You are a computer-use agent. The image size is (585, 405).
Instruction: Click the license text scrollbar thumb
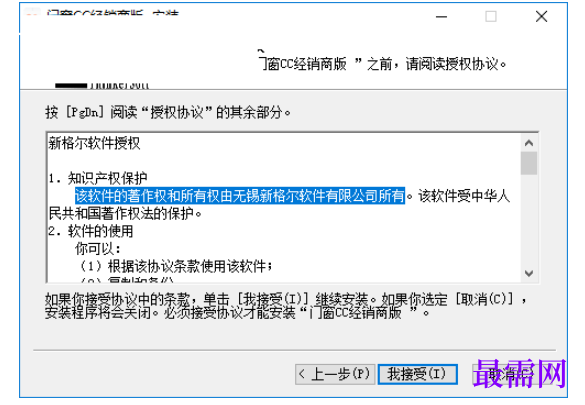click(529, 163)
